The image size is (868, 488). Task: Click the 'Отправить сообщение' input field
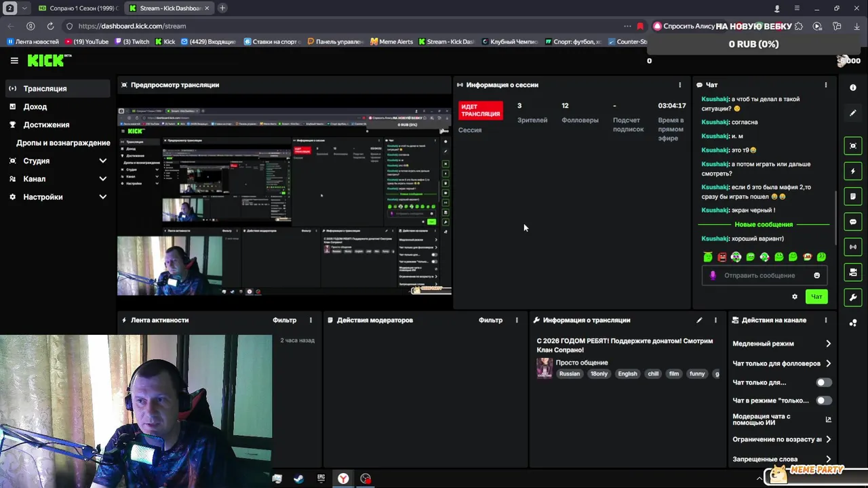pos(764,275)
